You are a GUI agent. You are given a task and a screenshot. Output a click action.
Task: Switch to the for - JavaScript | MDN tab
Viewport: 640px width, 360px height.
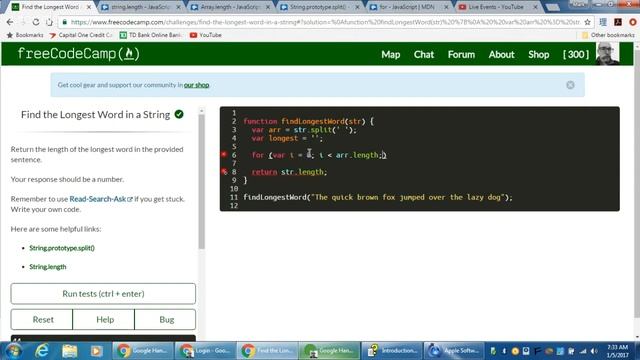tap(406, 7)
